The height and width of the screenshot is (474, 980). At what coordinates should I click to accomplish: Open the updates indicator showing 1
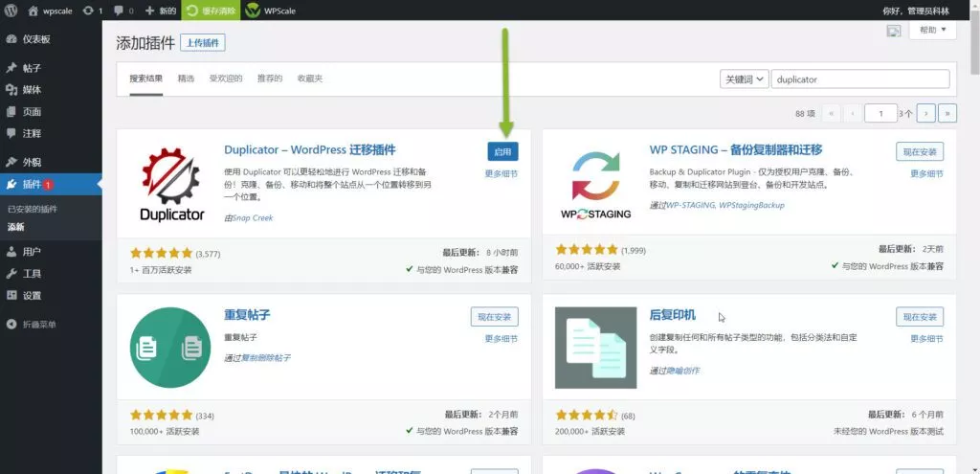pyautogui.click(x=92, y=11)
